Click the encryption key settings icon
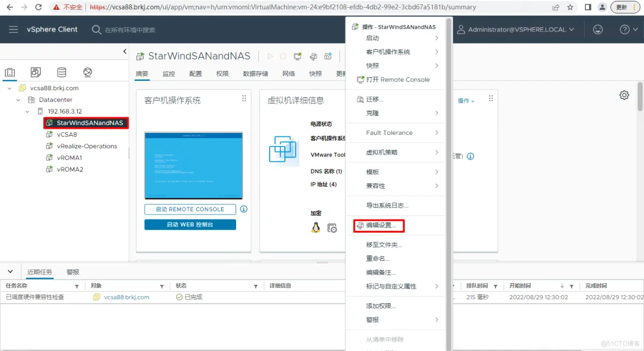This screenshot has width=644, height=351. pos(332,228)
